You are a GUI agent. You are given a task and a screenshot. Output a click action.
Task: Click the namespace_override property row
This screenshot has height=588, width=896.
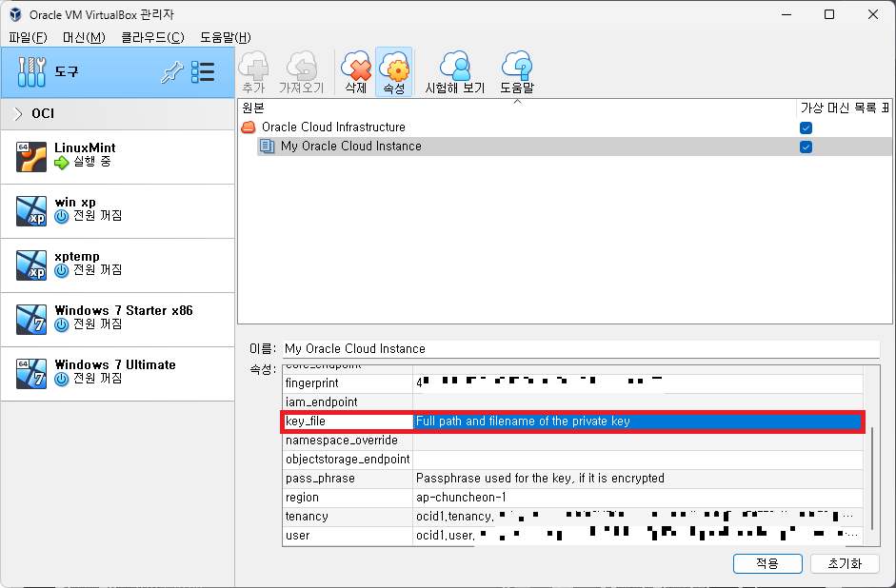click(x=573, y=441)
